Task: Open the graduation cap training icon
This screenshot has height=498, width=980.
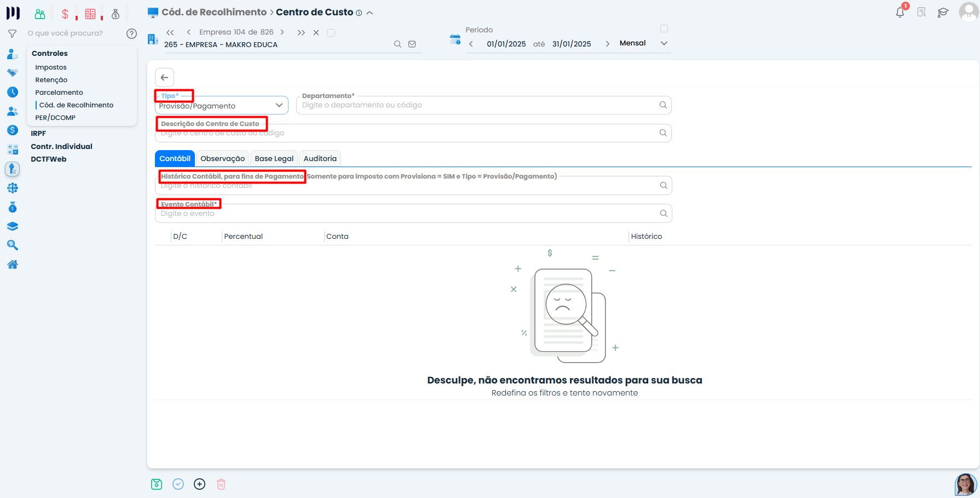Action: 942,13
